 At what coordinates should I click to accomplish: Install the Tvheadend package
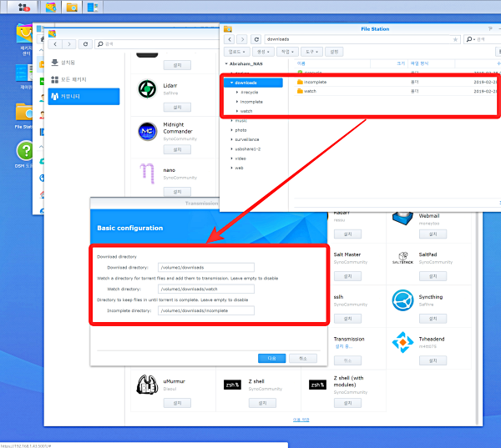(433, 361)
